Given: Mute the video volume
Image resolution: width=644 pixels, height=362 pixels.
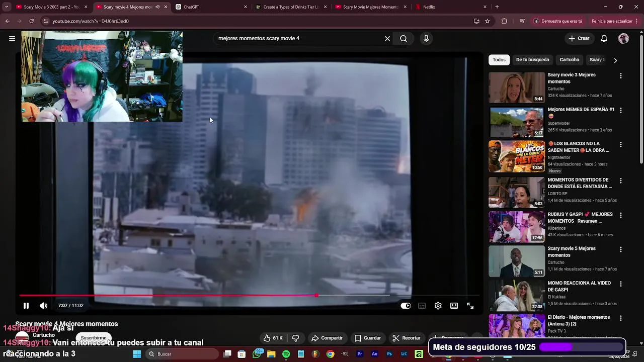Looking at the screenshot, I should 44,305.
